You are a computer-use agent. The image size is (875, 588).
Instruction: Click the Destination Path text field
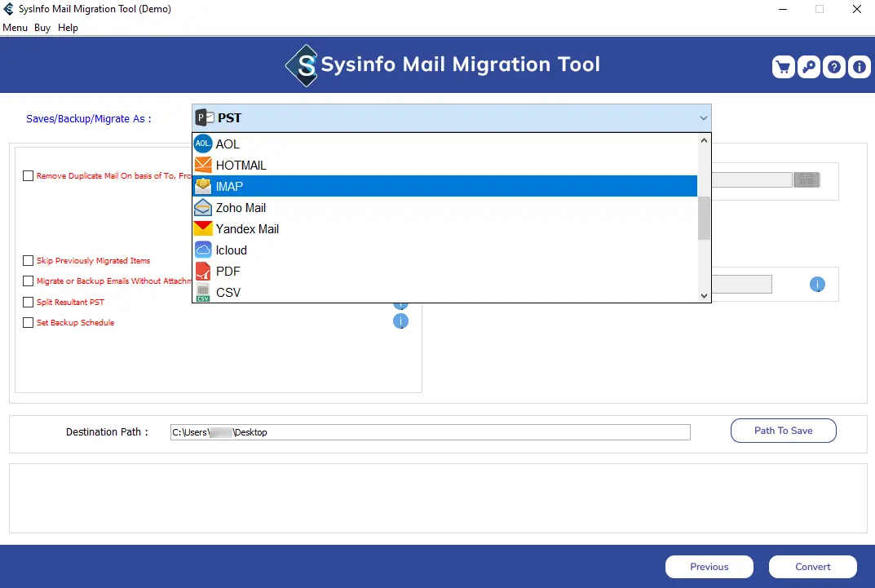[431, 432]
